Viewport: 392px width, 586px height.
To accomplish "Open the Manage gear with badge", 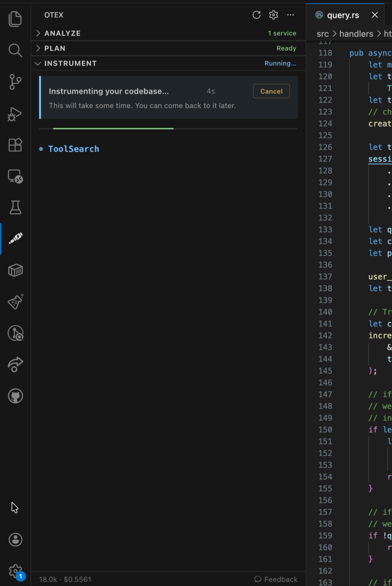I will point(16,572).
